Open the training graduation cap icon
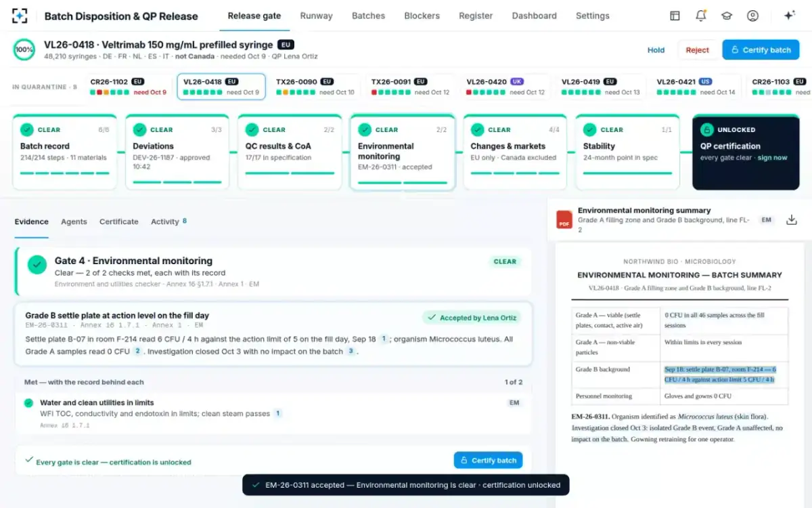Image resolution: width=812 pixels, height=508 pixels. click(x=726, y=16)
